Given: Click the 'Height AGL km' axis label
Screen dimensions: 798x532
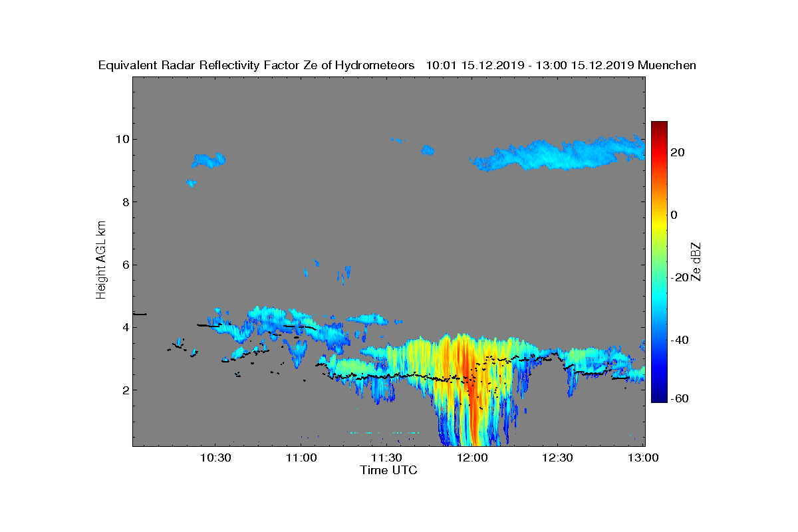Looking at the screenshot, I should click(101, 261).
